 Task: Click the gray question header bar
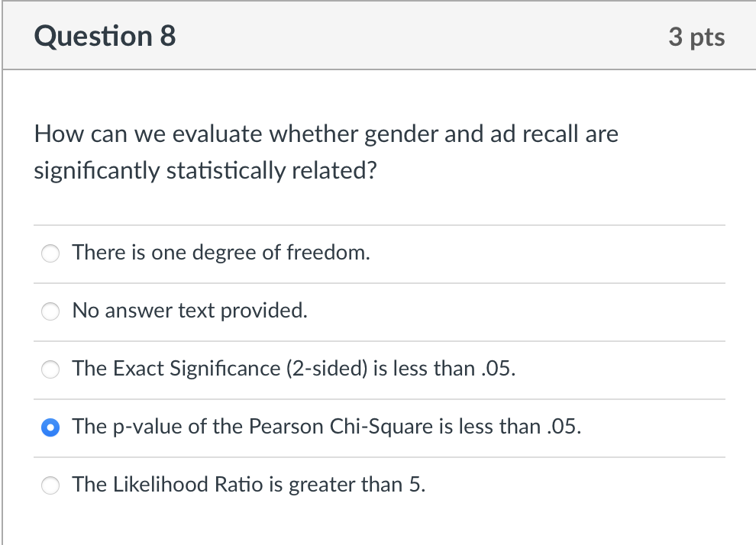point(378,35)
